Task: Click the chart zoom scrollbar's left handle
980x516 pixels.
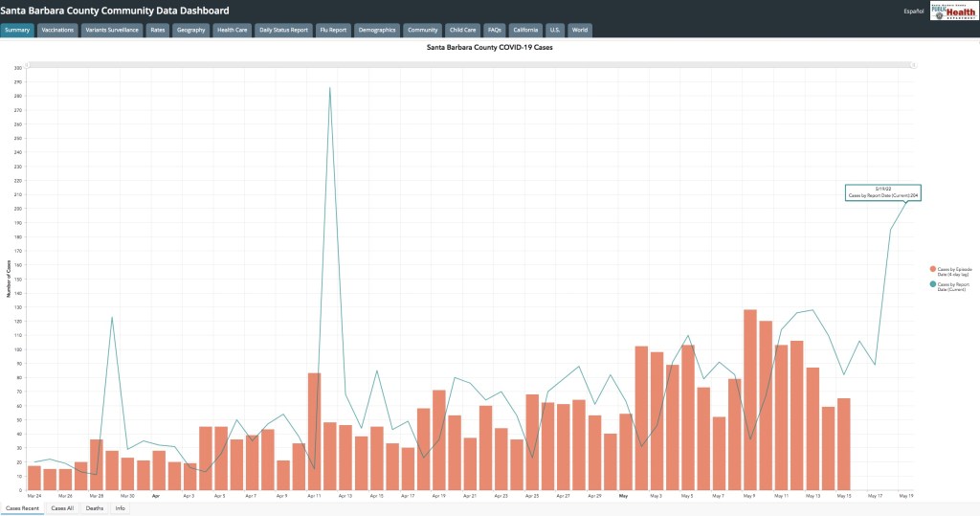Action: (29, 64)
